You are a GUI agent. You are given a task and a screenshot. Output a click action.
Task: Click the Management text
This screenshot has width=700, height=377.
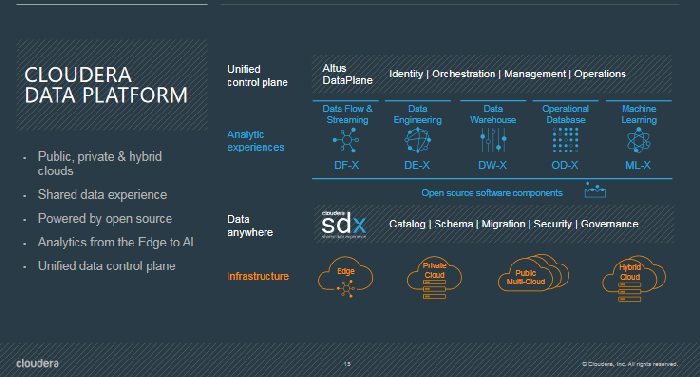[535, 74]
